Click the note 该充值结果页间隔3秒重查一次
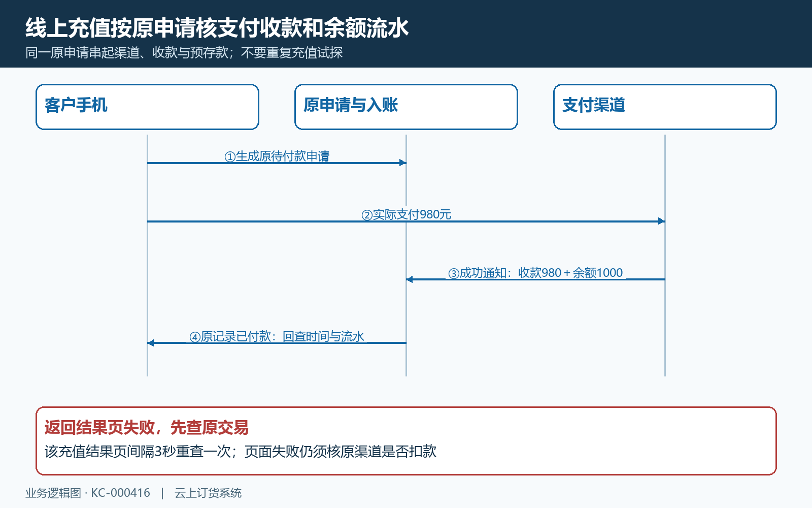This screenshot has height=508, width=812. pos(138,451)
